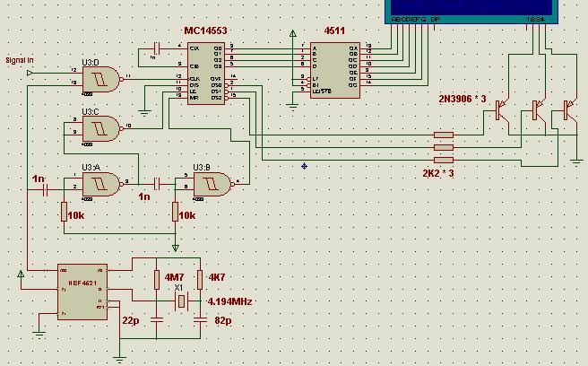
Task: Click the "4K7" value text
Action: pyautogui.click(x=217, y=277)
